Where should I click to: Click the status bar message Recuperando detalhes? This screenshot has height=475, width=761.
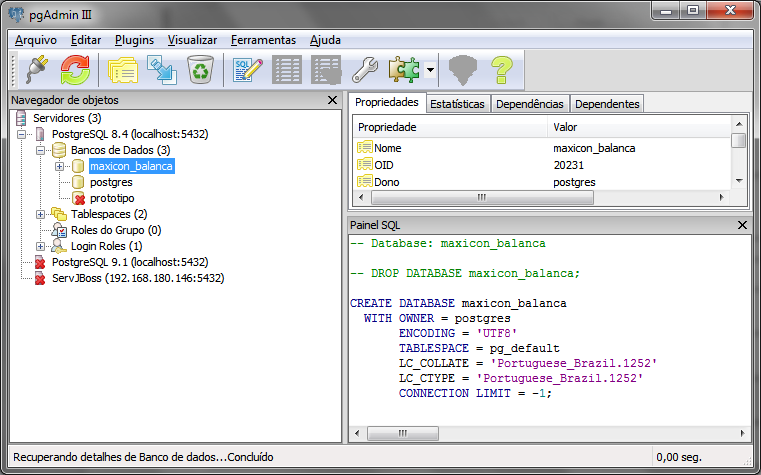pyautogui.click(x=143, y=457)
